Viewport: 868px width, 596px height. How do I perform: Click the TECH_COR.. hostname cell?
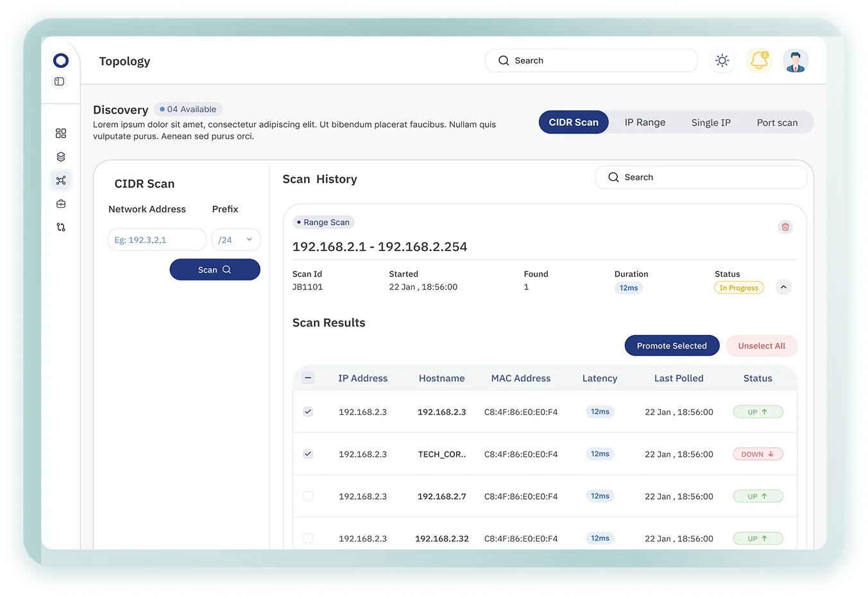tap(442, 454)
